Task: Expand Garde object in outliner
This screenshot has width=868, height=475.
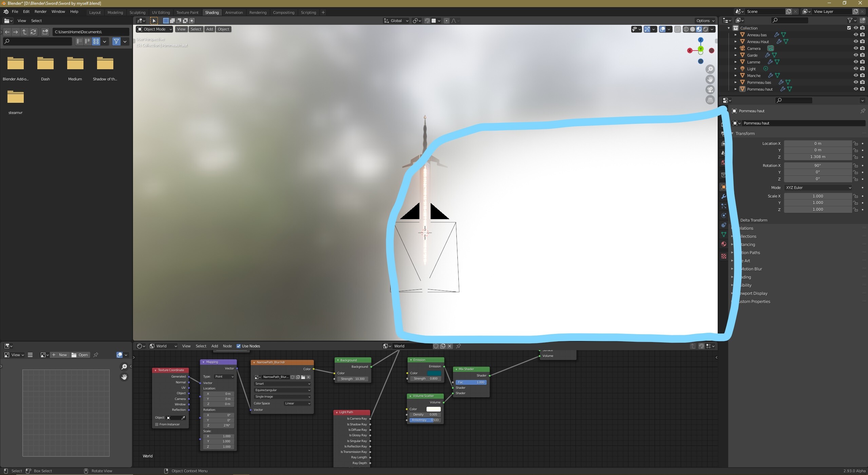Action: (735, 55)
